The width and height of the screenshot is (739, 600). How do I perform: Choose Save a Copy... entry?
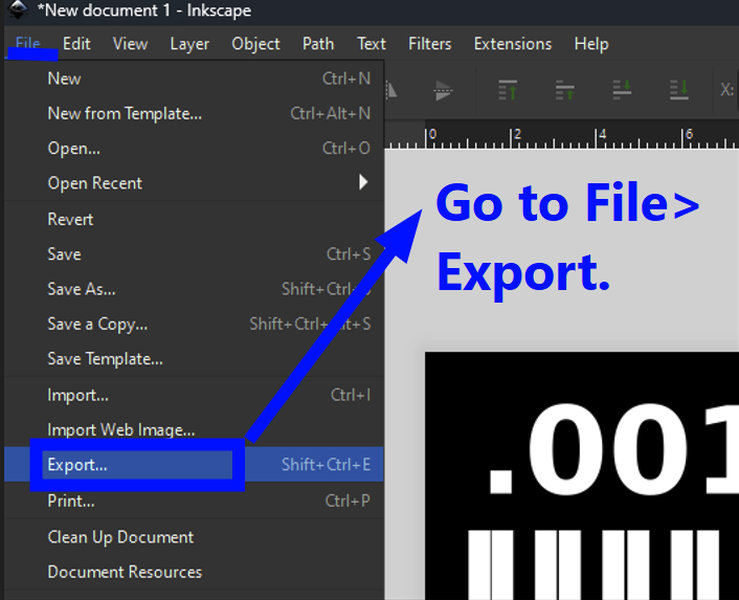pyautogui.click(x=194, y=324)
